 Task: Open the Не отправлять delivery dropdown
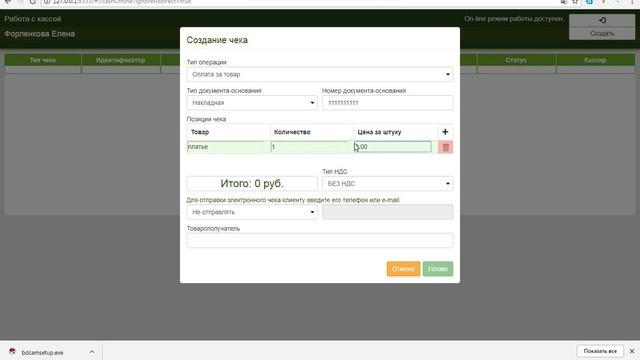point(252,212)
